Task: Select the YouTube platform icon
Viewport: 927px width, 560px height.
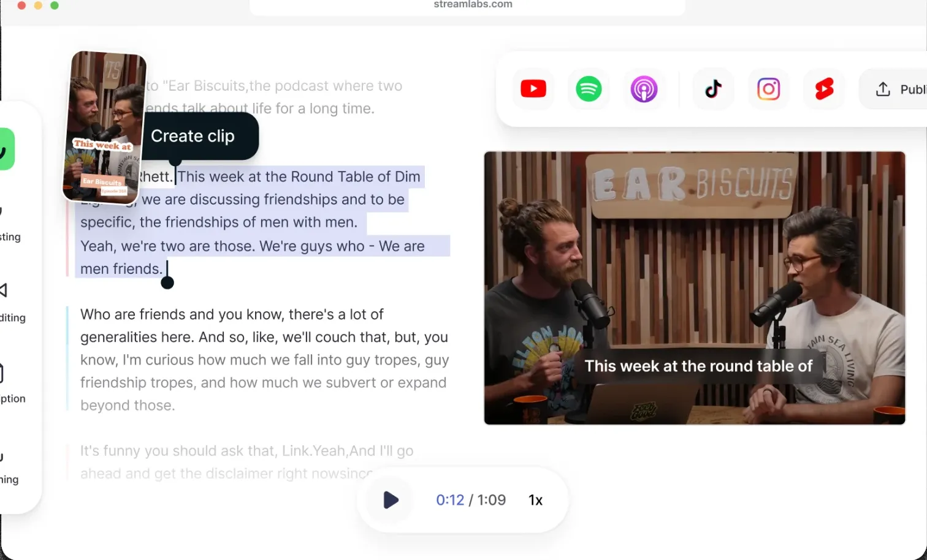Action: [533, 89]
